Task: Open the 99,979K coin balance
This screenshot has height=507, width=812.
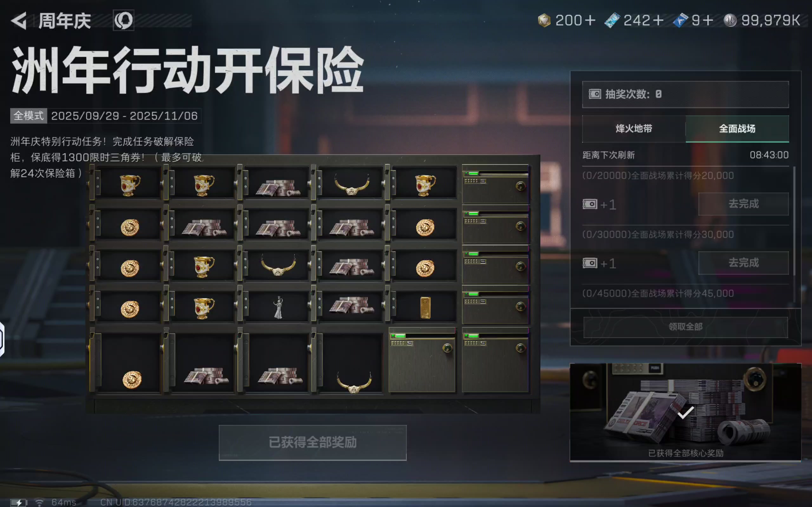Action: (x=762, y=21)
